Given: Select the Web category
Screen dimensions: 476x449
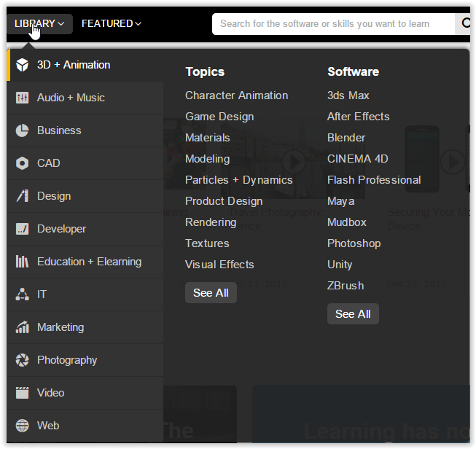Looking at the screenshot, I should (x=85, y=426).
